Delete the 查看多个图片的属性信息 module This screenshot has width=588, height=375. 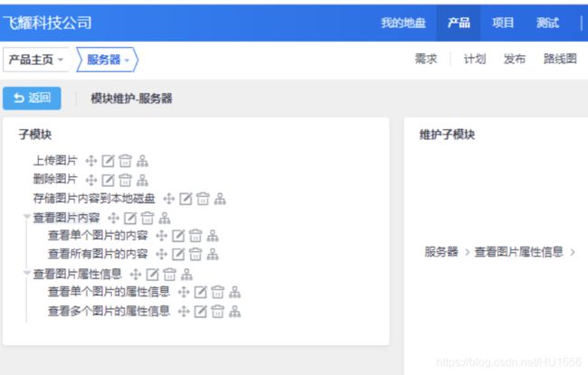(217, 312)
